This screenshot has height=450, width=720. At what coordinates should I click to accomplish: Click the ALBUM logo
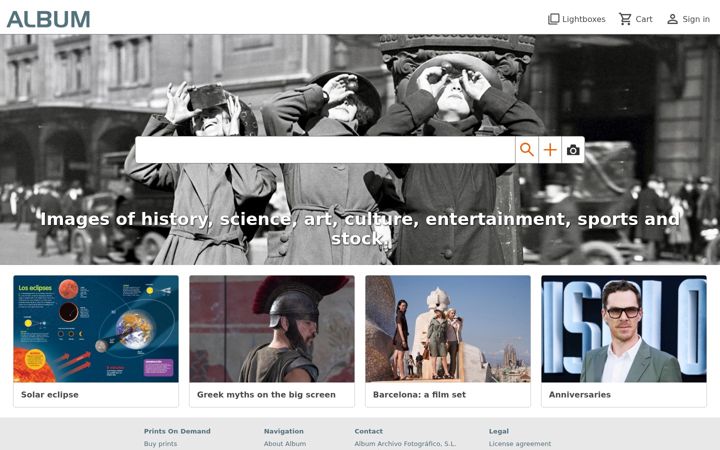[48, 19]
